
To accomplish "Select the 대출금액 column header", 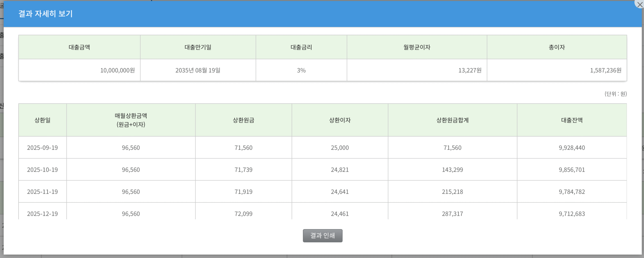I will coord(79,47).
